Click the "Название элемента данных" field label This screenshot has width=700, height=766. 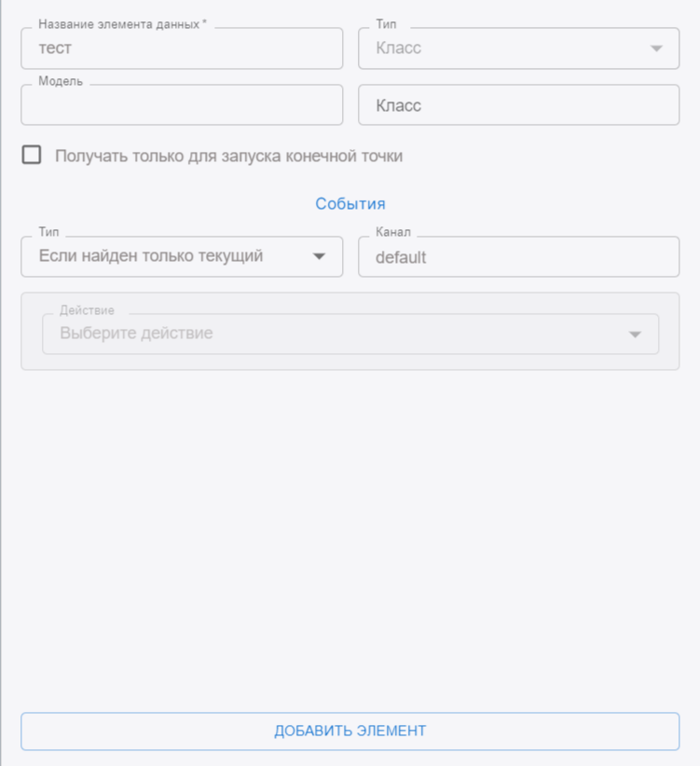(x=121, y=24)
